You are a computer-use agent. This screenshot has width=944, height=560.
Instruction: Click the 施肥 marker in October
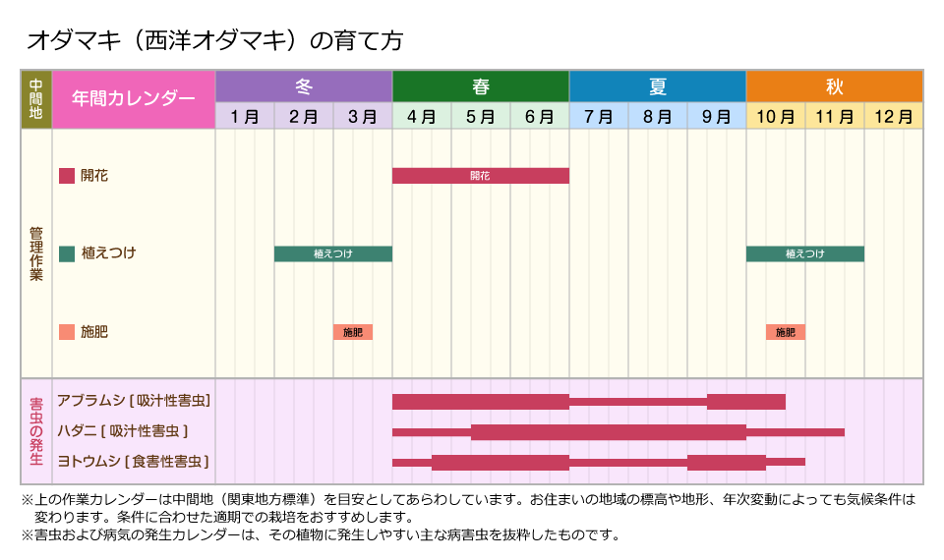coord(786,332)
